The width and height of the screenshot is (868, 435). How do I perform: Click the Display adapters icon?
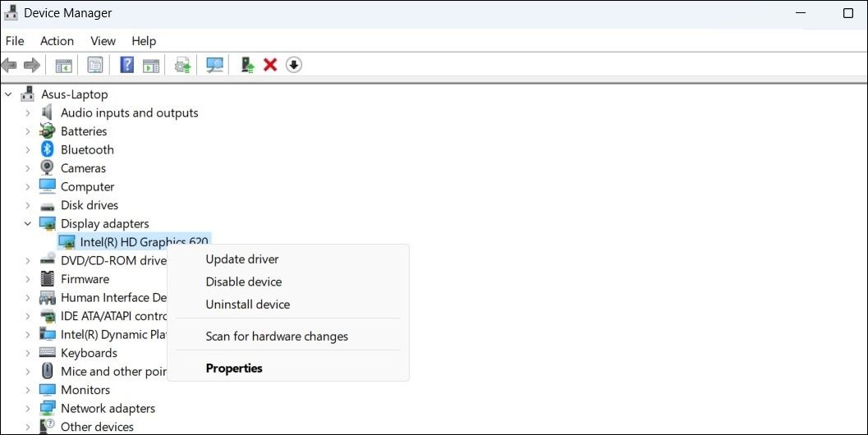(x=47, y=223)
